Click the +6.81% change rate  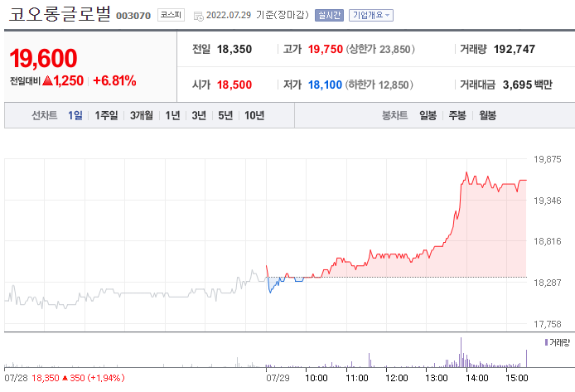115,80
